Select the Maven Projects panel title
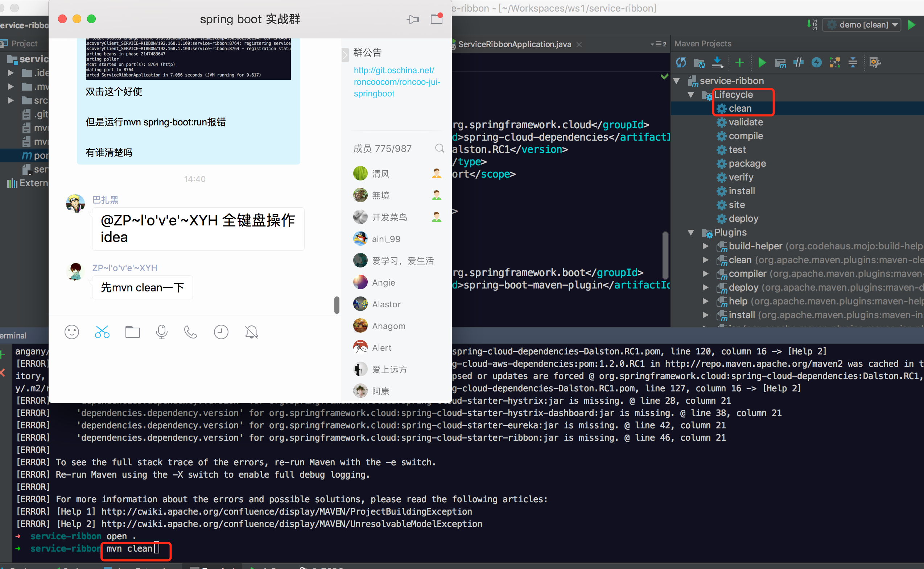The image size is (924, 569). 702,43
